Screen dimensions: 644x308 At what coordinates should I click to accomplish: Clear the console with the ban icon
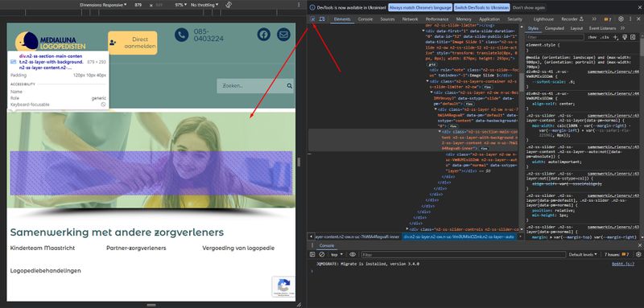pyautogui.click(x=321, y=254)
